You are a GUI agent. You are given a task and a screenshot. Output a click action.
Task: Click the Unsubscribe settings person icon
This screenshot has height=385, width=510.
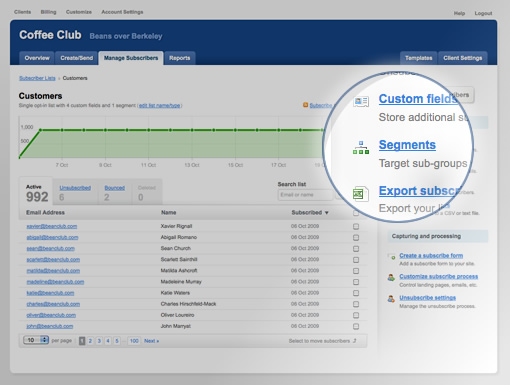click(391, 299)
